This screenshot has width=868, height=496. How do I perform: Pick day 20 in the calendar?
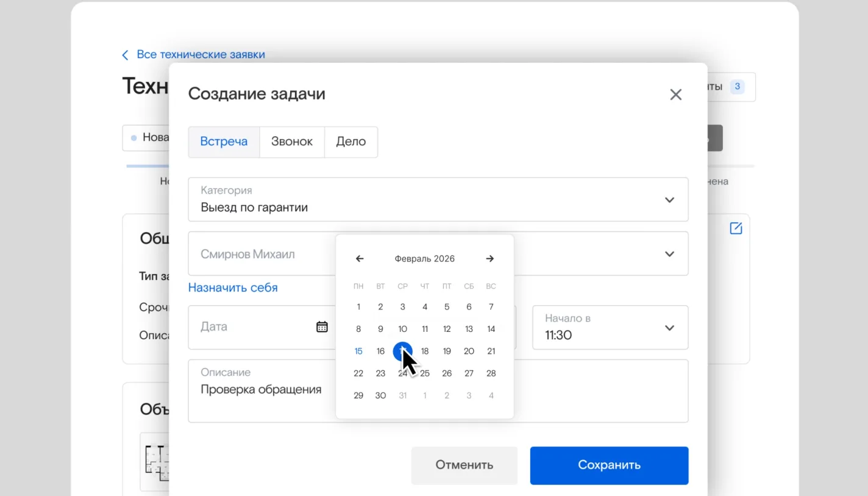click(469, 351)
